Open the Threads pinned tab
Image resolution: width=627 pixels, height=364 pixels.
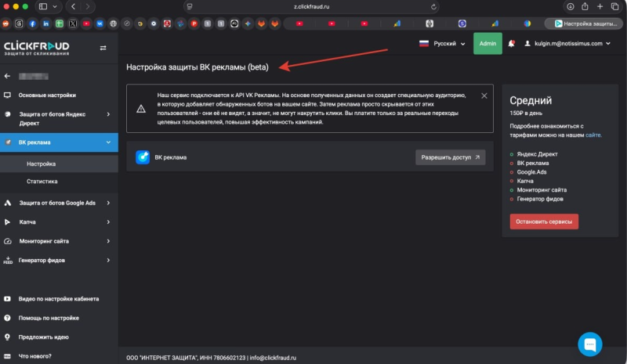tap(19, 23)
